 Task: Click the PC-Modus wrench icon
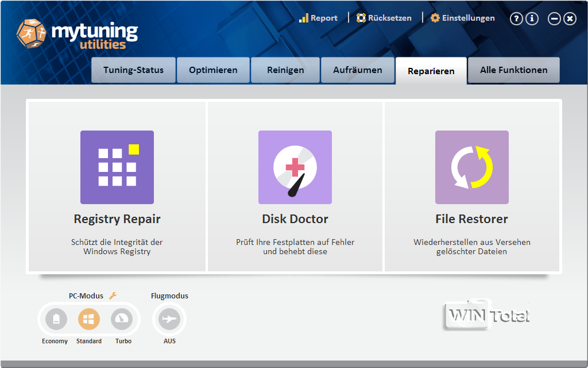(x=113, y=296)
